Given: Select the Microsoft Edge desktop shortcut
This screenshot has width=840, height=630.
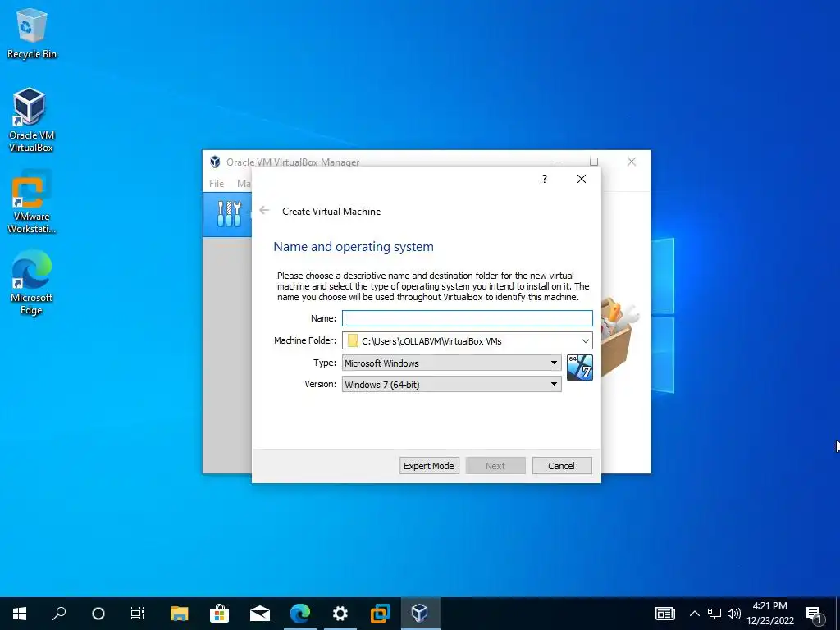Looking at the screenshot, I should (x=31, y=283).
